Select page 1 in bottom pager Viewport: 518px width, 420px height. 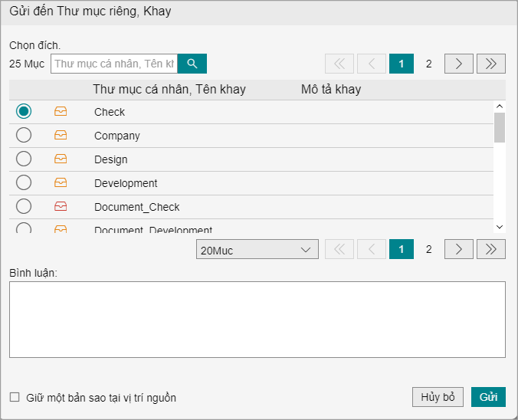(402, 249)
